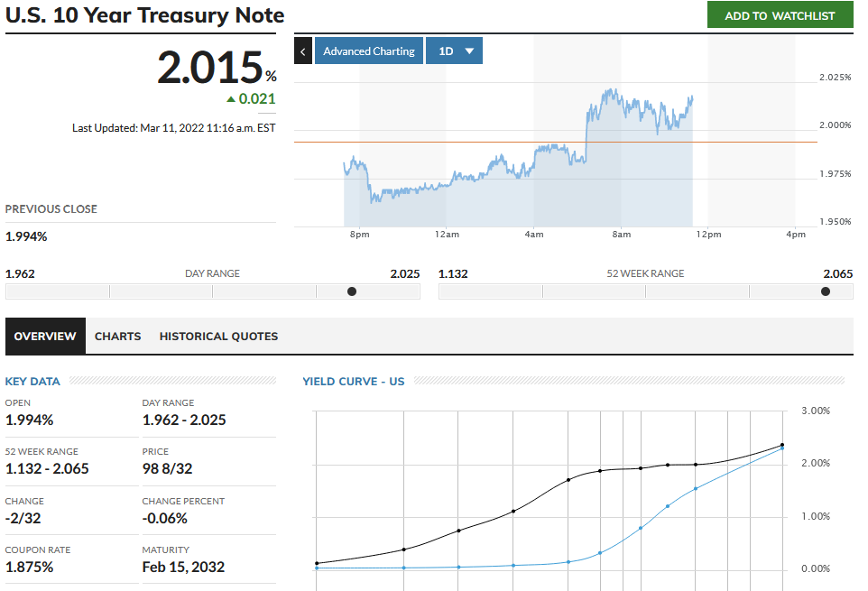868x591 pixels.
Task: Click the U.S. 10 Year Treasury Note title
Action: coord(144,15)
